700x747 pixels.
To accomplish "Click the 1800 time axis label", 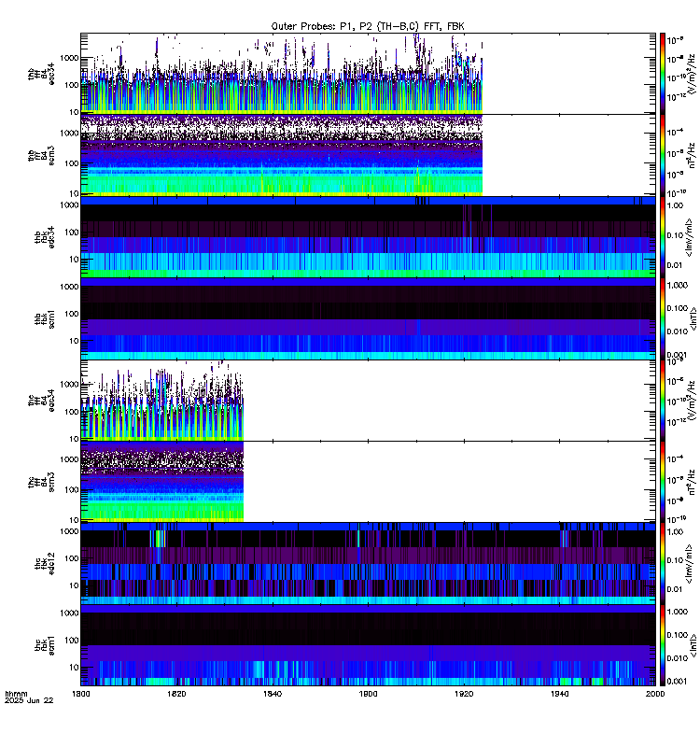I will [x=81, y=694].
